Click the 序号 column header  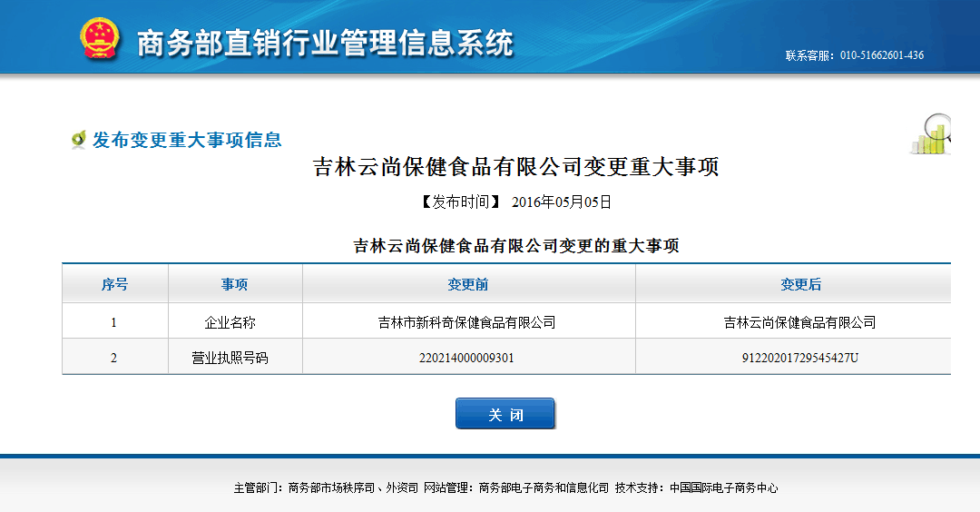(114, 284)
